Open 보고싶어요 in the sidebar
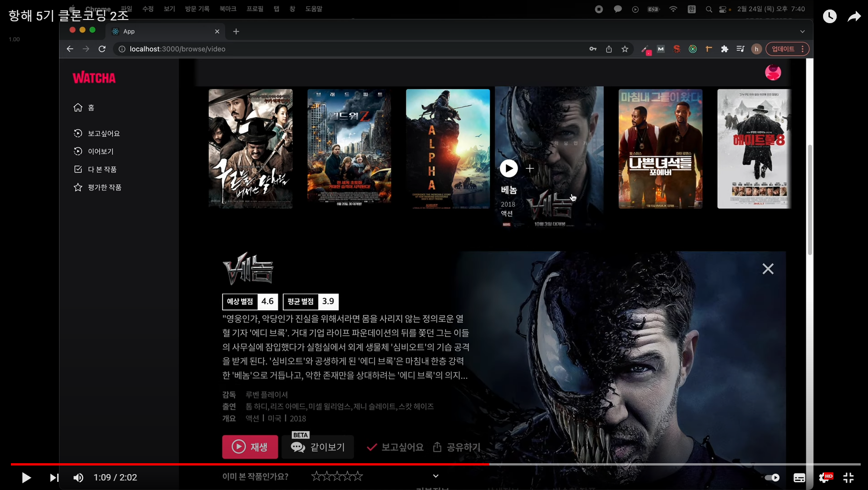The width and height of the screenshot is (868, 490). pyautogui.click(x=97, y=133)
